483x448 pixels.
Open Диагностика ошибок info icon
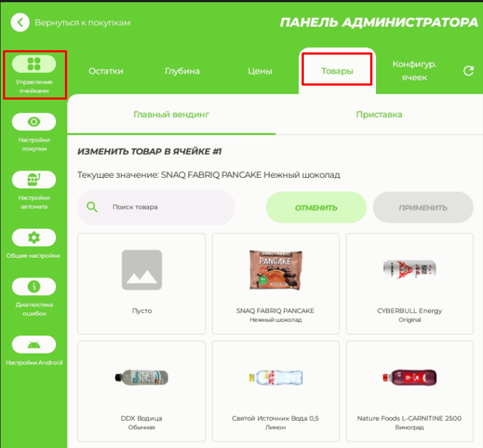[34, 287]
